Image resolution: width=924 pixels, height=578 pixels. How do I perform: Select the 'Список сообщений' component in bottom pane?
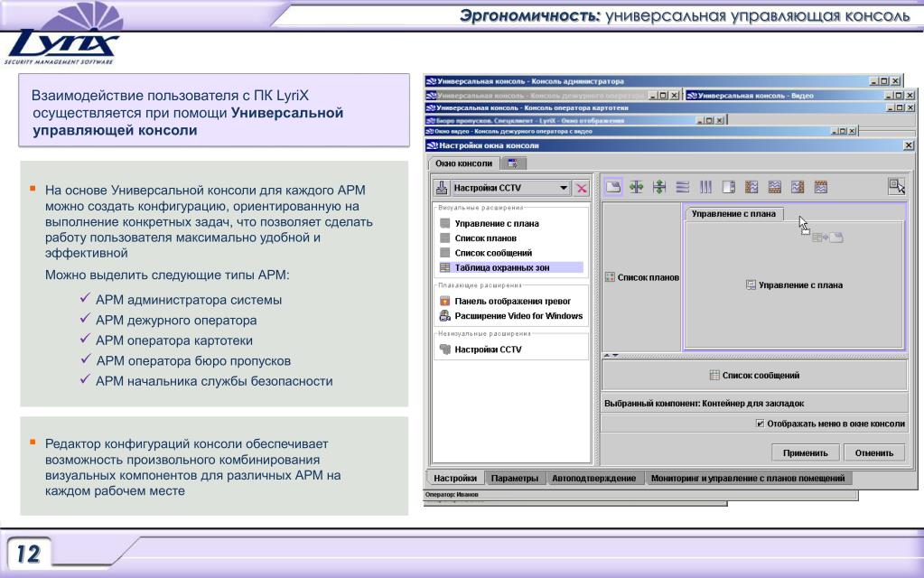(754, 376)
